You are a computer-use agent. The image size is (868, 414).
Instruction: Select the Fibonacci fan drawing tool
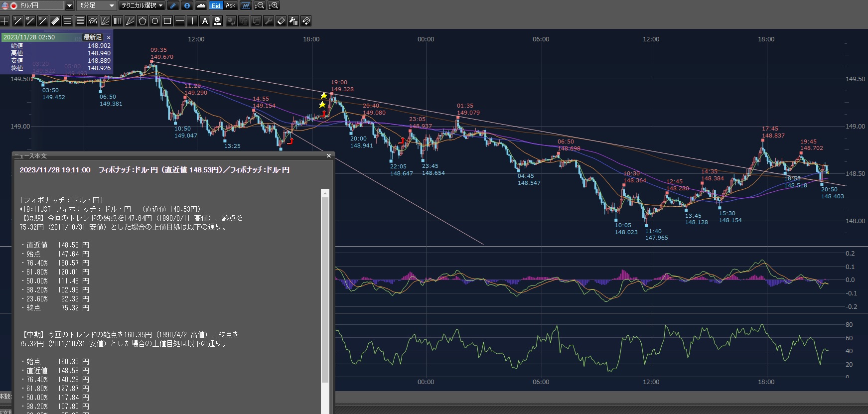point(105,21)
